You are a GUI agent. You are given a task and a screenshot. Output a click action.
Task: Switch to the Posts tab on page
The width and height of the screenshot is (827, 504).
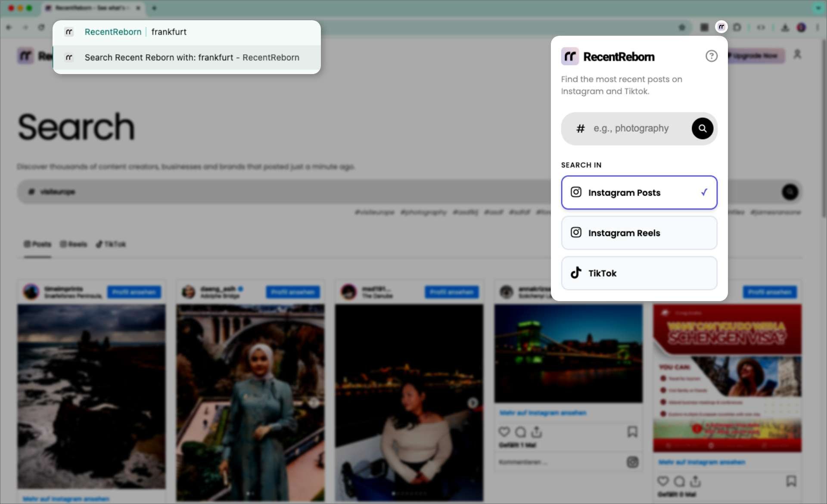[37, 244]
